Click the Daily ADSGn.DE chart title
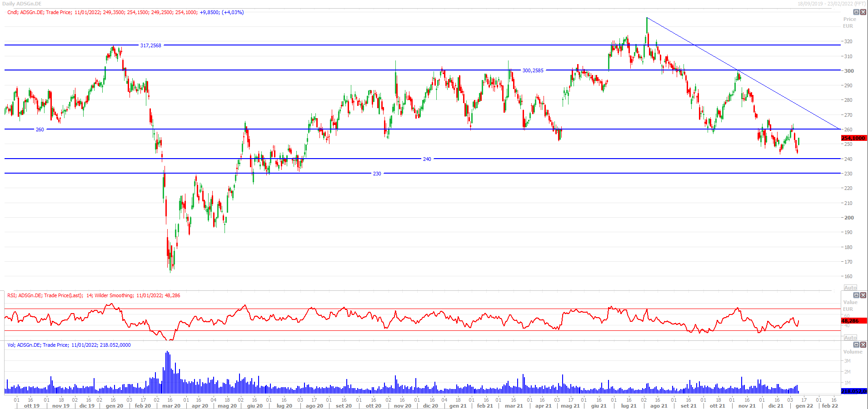 point(22,4)
